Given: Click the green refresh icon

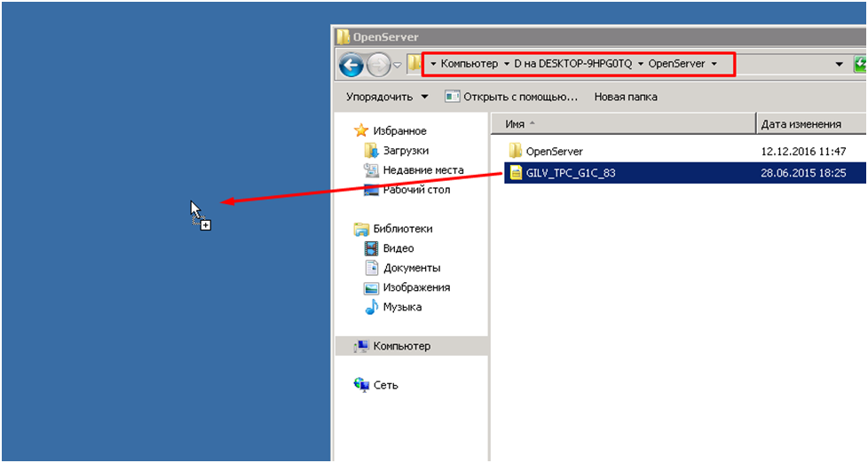Looking at the screenshot, I should (860, 64).
